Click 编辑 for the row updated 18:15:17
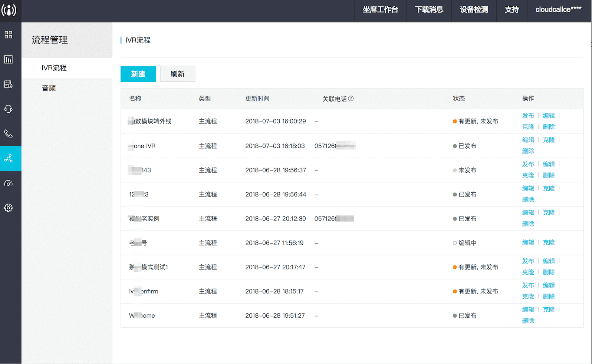 click(549, 285)
